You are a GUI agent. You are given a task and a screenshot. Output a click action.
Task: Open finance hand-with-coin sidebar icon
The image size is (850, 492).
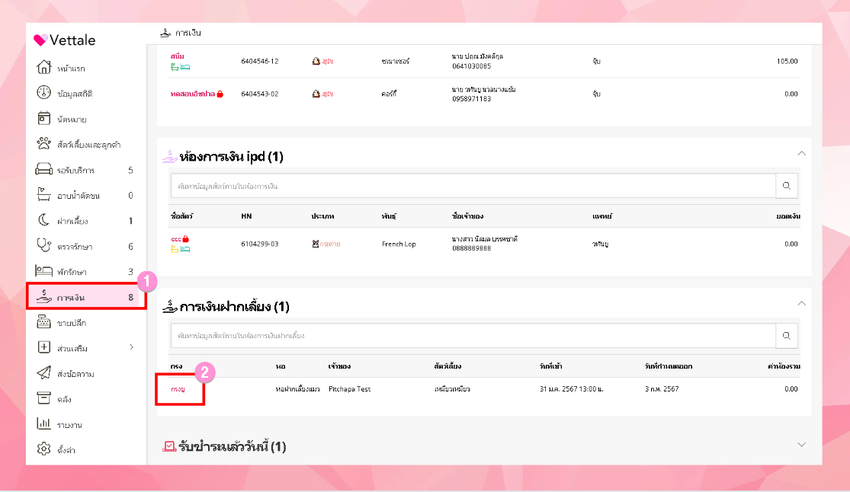point(44,296)
